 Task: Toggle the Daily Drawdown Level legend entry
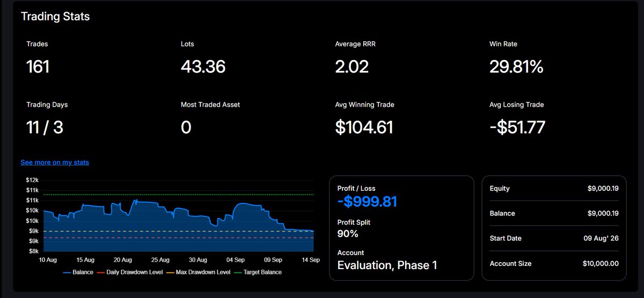click(x=131, y=272)
